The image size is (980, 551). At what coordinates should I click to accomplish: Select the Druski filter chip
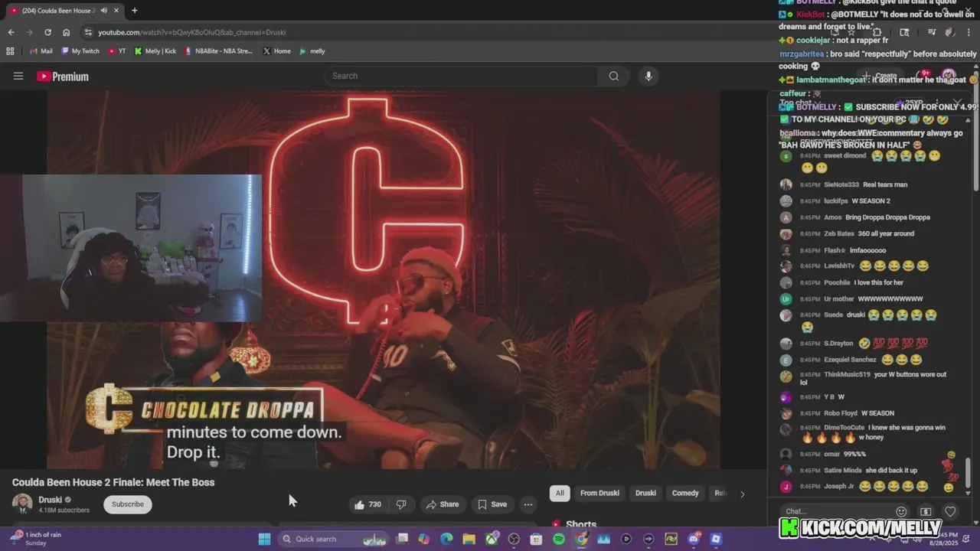point(645,493)
